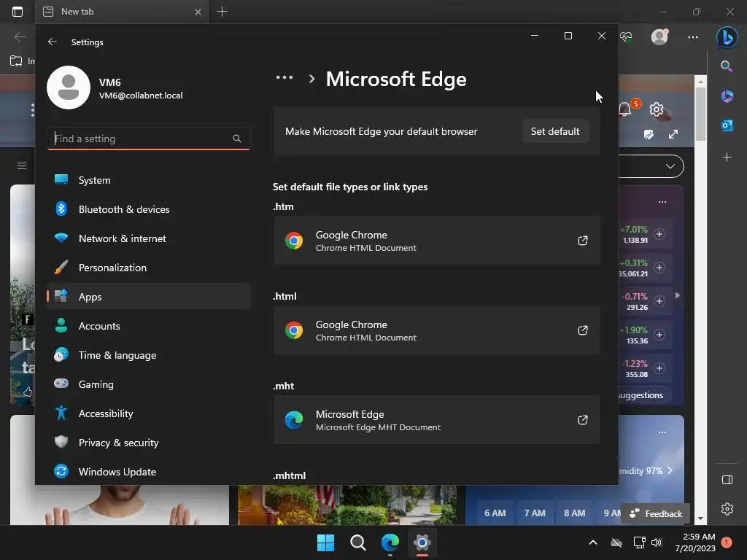Click the Find a setting search box
Screen dimensions: 747x560
[149, 139]
